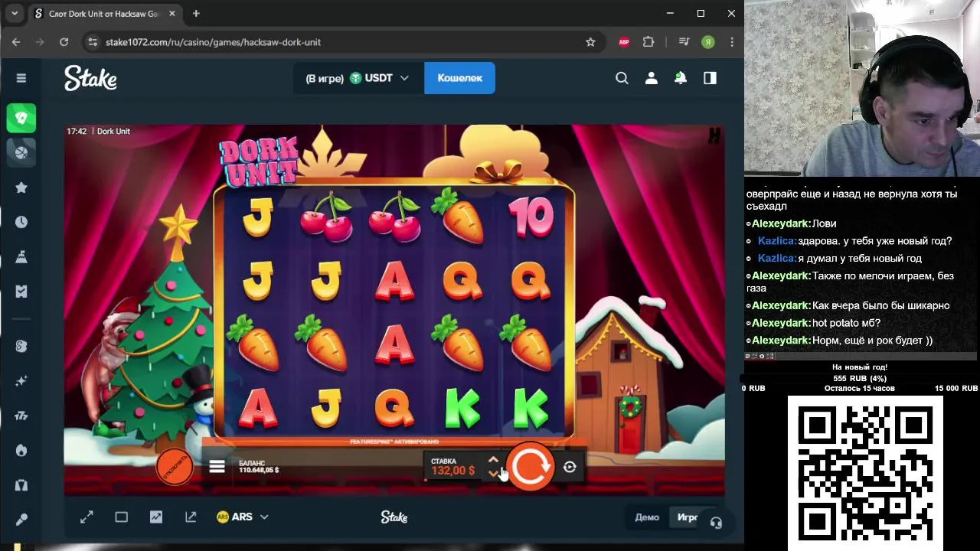980x551 pixels.
Task: Click chat message 'hot potato мб?'
Action: click(846, 323)
